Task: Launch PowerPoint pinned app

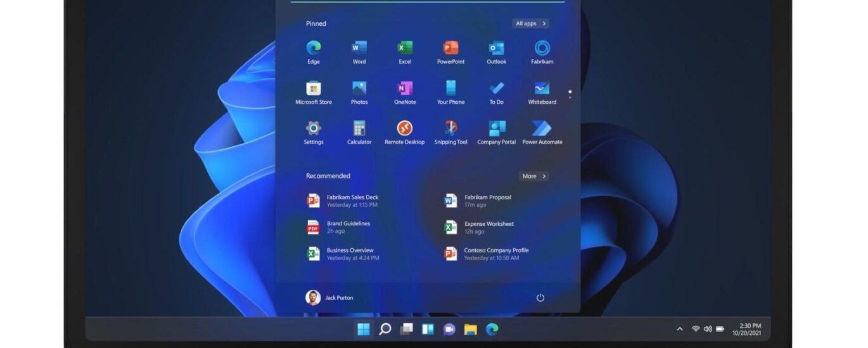Action: coord(450,53)
